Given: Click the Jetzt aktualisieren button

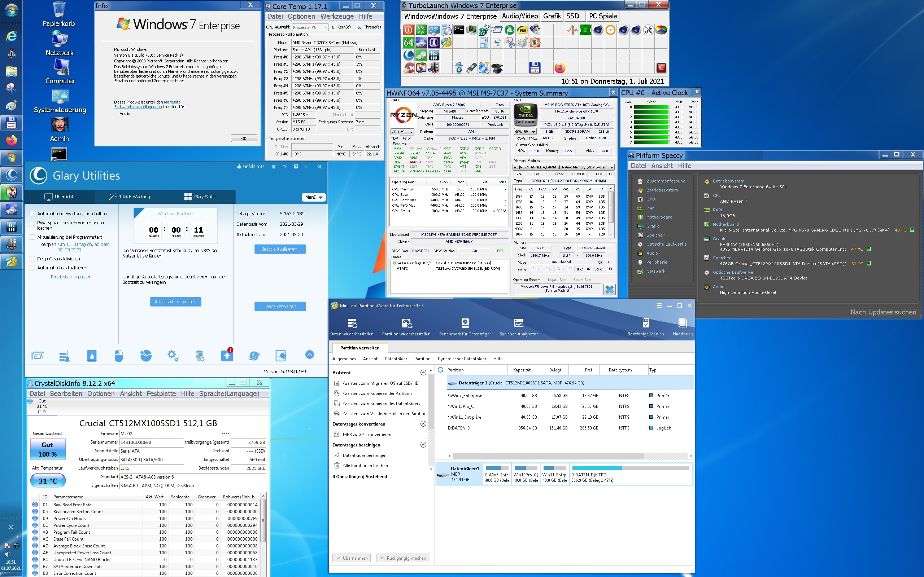Looking at the screenshot, I should coord(279,249).
